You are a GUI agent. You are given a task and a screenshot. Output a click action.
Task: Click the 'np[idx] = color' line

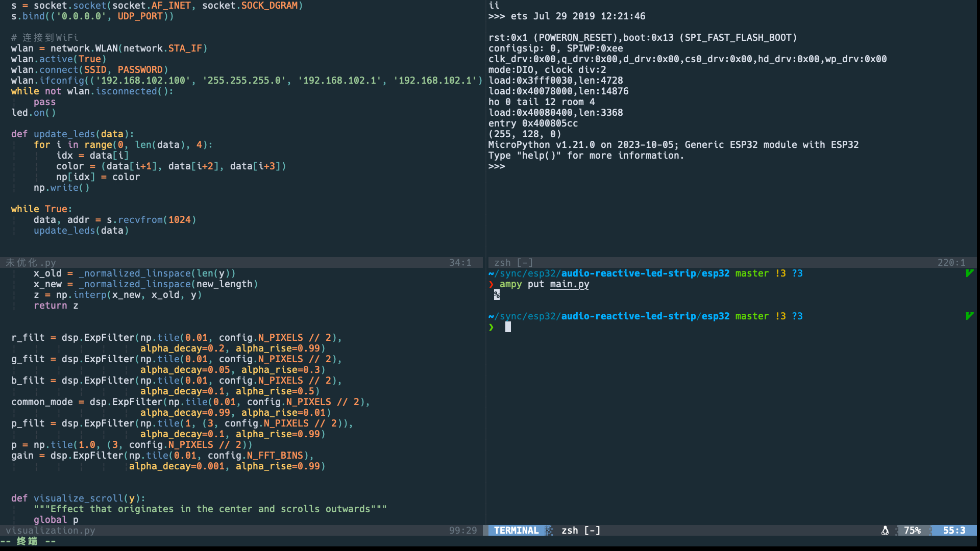point(98,177)
